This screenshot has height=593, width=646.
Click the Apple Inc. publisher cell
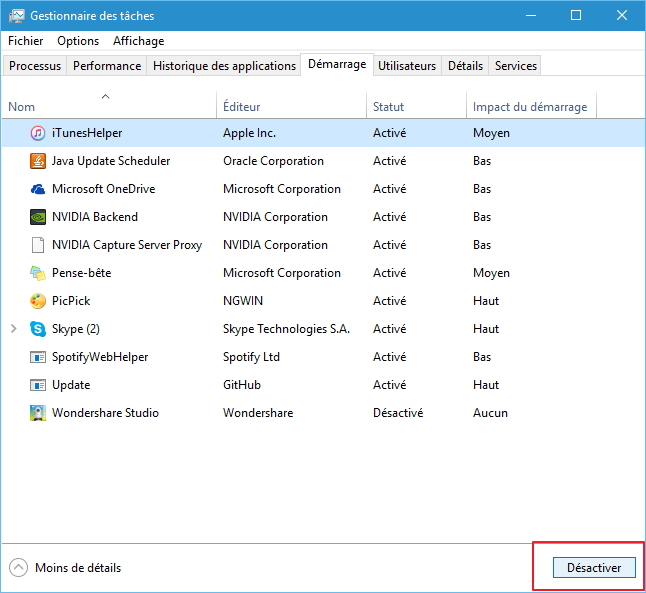coord(249,133)
